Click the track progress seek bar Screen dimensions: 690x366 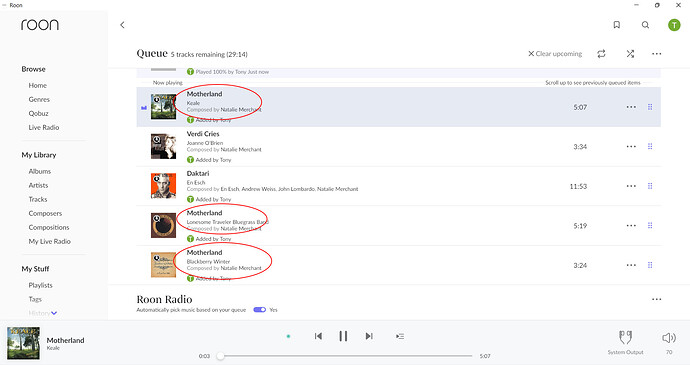[346, 356]
